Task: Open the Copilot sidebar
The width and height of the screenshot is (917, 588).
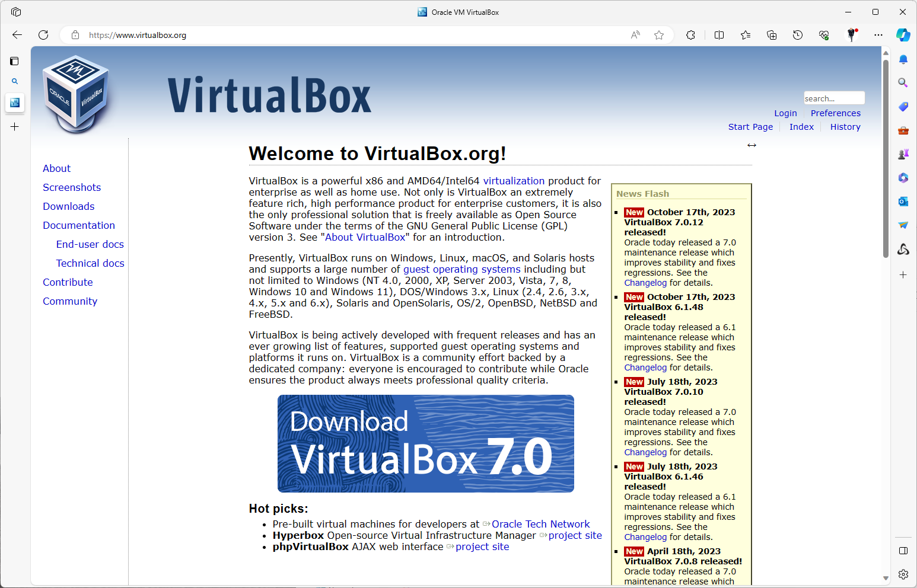Action: [x=903, y=35]
